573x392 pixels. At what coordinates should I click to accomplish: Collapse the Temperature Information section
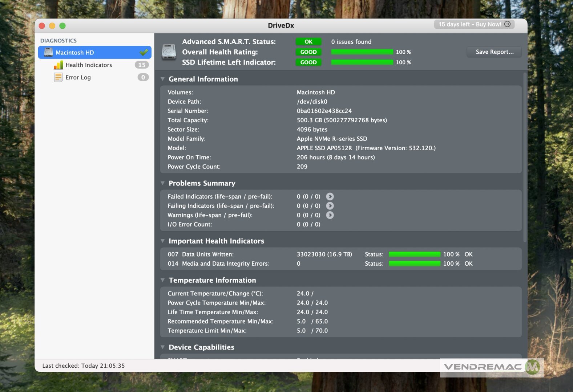(x=163, y=280)
